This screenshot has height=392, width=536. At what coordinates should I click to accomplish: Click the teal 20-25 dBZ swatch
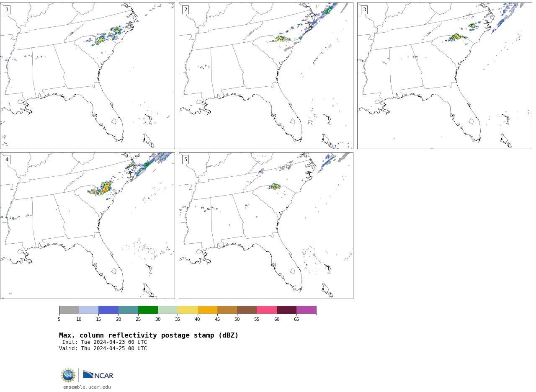[x=128, y=310]
